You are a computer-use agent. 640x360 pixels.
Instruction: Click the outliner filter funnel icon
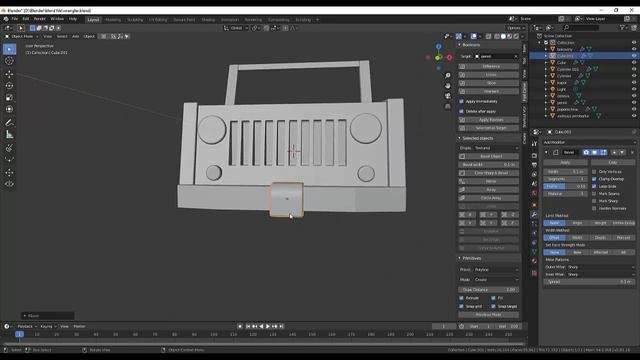[622, 28]
